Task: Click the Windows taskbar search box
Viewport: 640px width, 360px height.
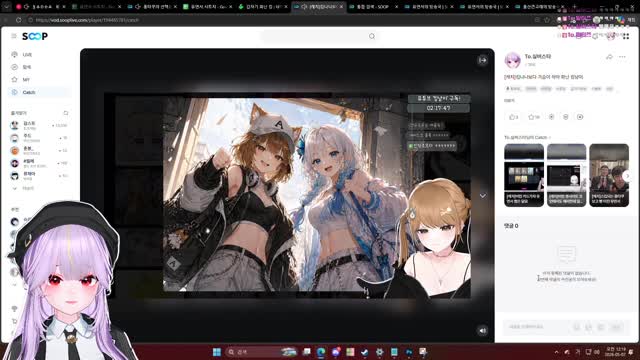Action: [x=261, y=352]
